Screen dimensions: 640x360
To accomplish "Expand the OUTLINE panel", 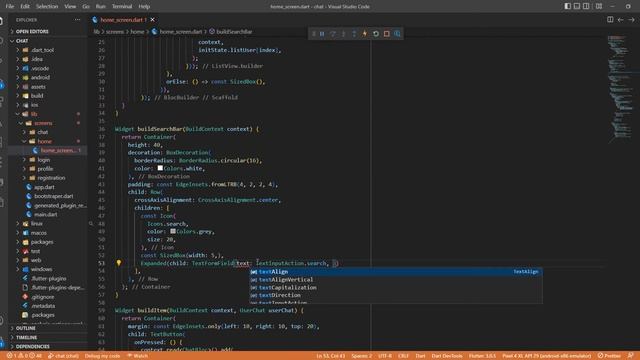I will tap(48, 328).
